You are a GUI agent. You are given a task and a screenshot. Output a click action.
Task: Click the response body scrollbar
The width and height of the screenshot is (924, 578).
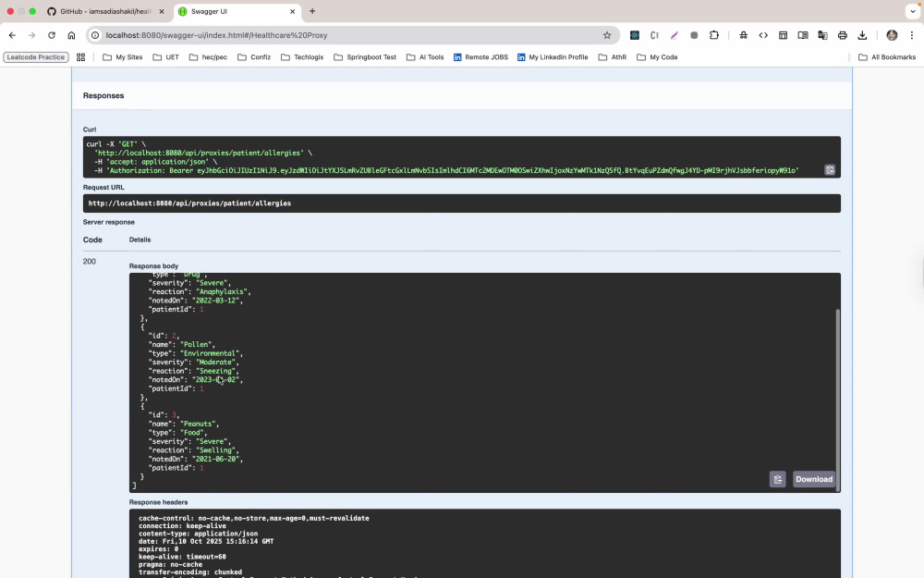(x=837, y=399)
